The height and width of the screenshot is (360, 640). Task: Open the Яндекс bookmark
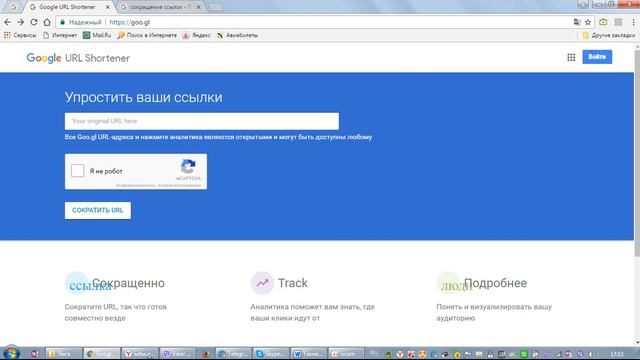click(x=197, y=36)
